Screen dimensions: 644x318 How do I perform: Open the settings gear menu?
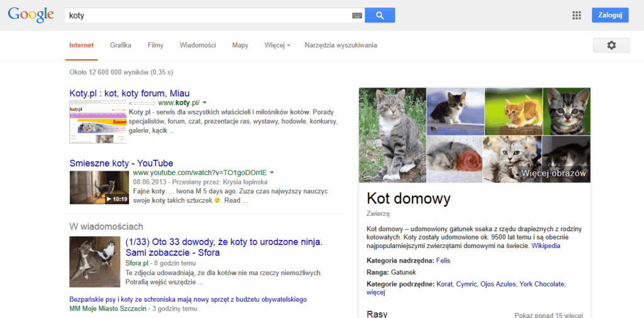coord(611,45)
